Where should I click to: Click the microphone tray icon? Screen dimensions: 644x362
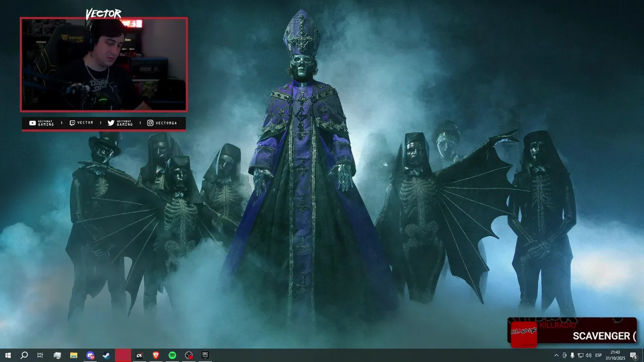(x=572, y=355)
